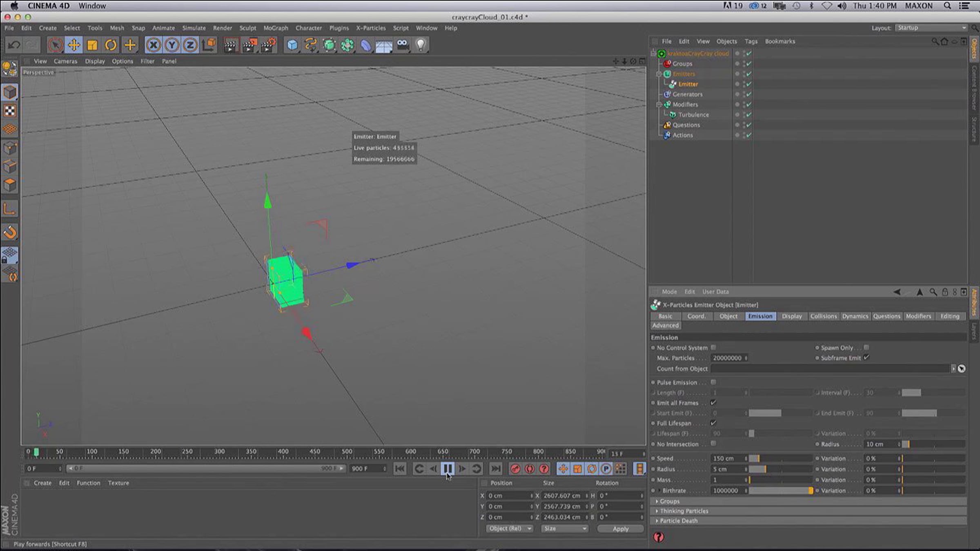The image size is (980, 551).
Task: Toggle the X axis lock
Action: (x=154, y=45)
